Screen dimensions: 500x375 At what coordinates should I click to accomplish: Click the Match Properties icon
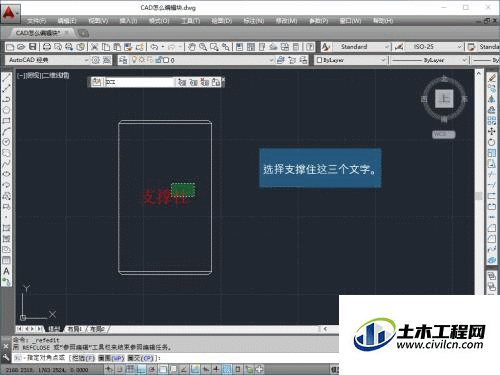(128, 47)
